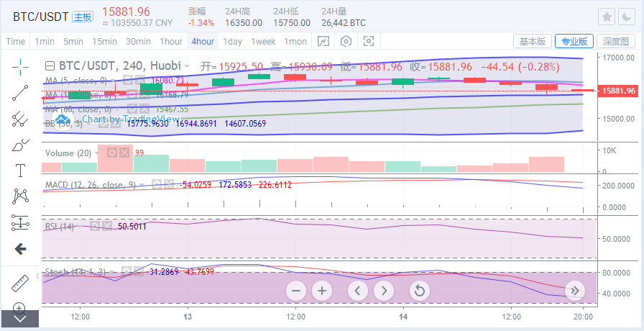Select the 4hour interval tab

(203, 41)
